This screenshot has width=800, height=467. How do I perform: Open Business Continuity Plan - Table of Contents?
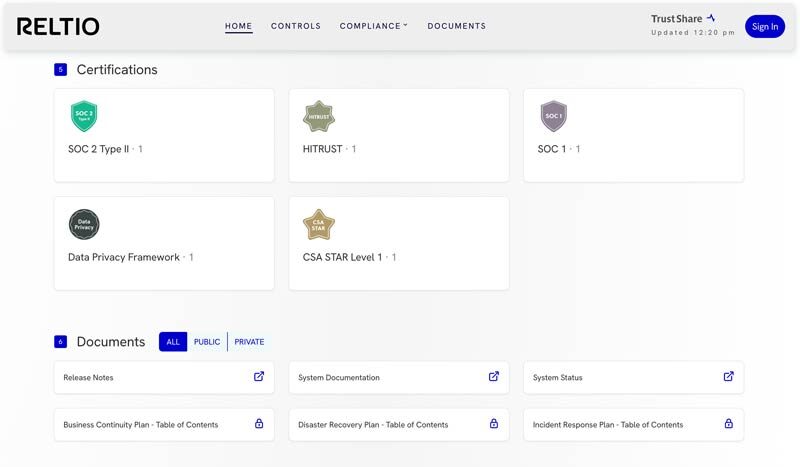(164, 425)
